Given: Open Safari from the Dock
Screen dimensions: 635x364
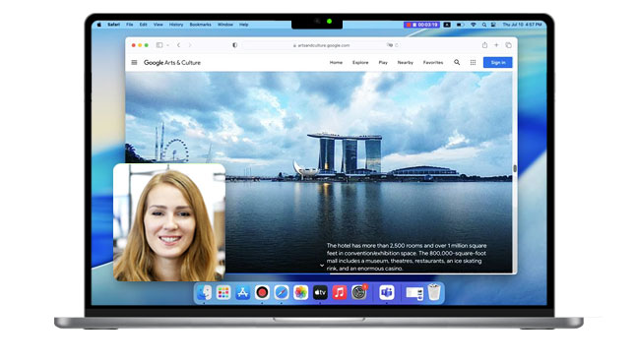Looking at the screenshot, I should tap(282, 292).
